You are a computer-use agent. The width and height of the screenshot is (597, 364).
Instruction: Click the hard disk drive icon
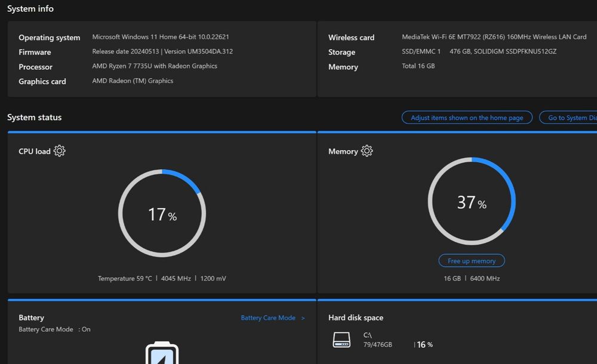(x=341, y=340)
